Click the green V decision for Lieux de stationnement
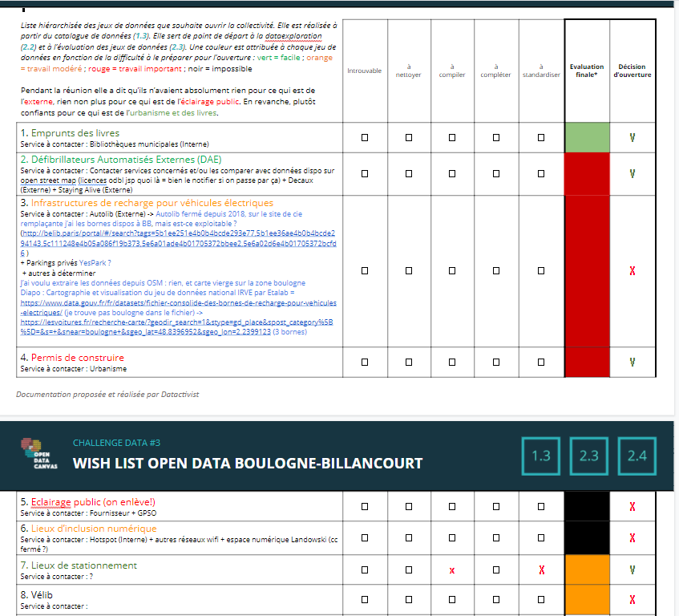Screen dimensions: 679x616 tap(633, 570)
